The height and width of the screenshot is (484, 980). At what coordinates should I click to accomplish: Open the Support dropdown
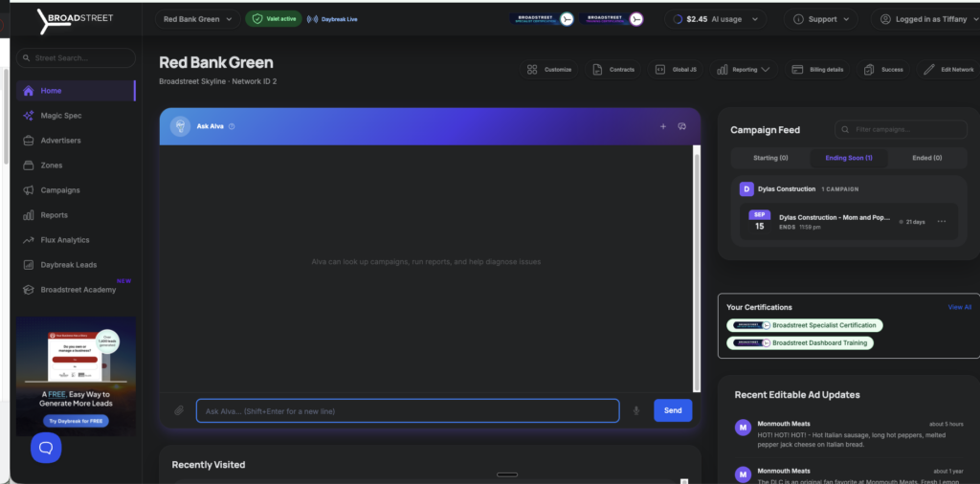click(821, 19)
